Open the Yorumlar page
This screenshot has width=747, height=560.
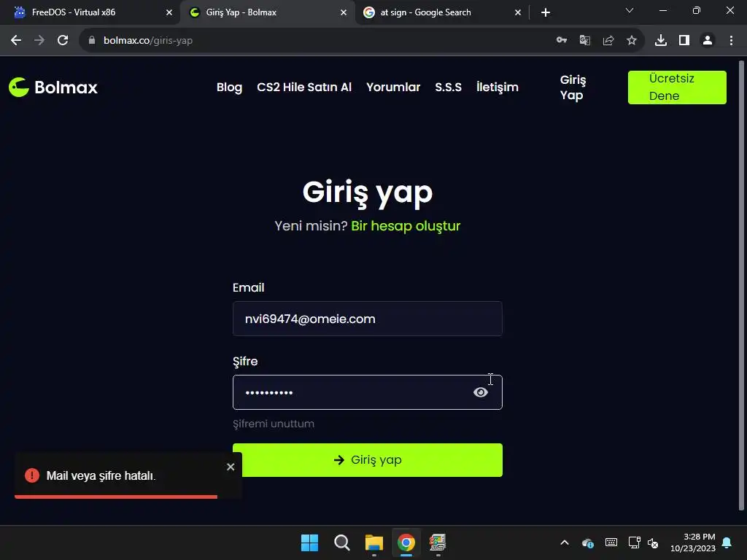pos(393,87)
